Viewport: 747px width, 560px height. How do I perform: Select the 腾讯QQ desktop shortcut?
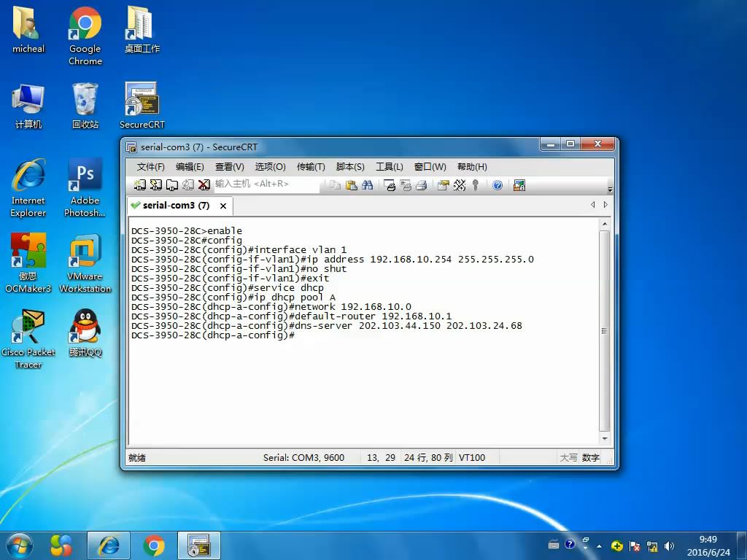click(85, 333)
